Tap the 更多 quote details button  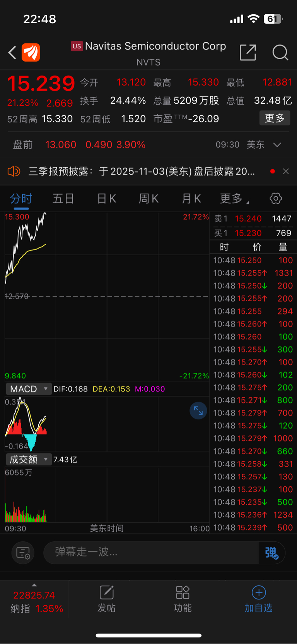[275, 118]
